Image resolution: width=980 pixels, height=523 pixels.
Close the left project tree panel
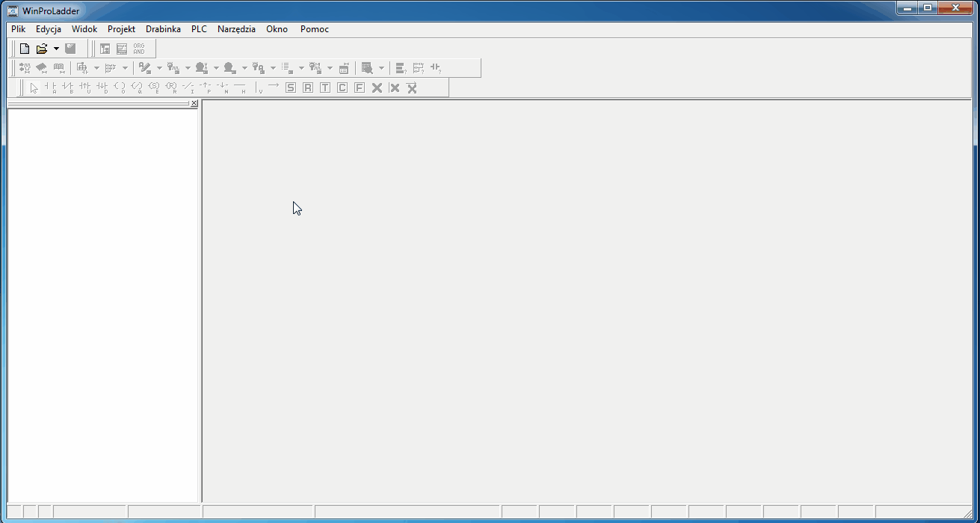(x=194, y=103)
